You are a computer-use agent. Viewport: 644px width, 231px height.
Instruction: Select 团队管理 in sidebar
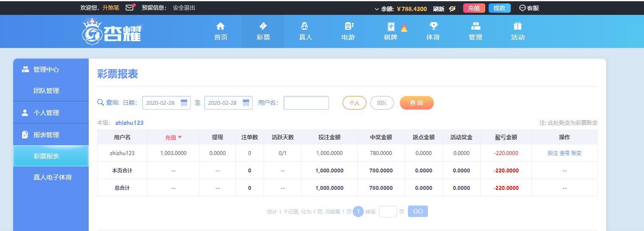click(x=51, y=90)
